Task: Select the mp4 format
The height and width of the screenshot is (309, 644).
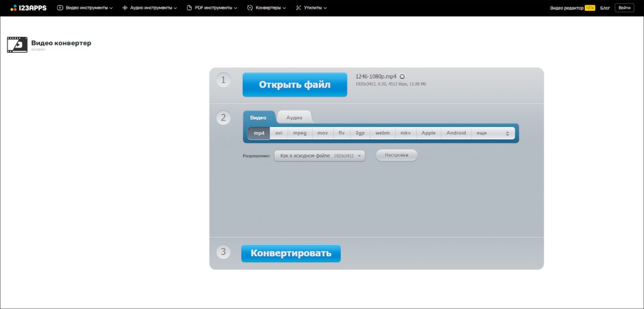Action: pyautogui.click(x=258, y=133)
